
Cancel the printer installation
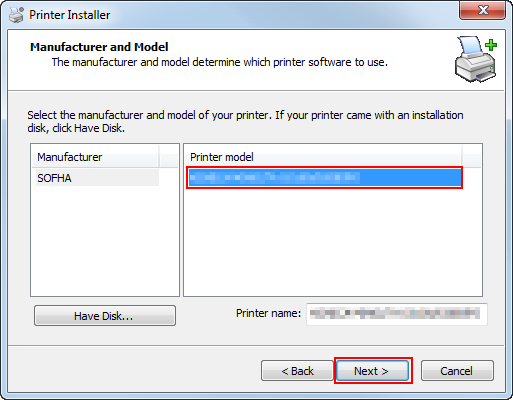click(x=457, y=371)
